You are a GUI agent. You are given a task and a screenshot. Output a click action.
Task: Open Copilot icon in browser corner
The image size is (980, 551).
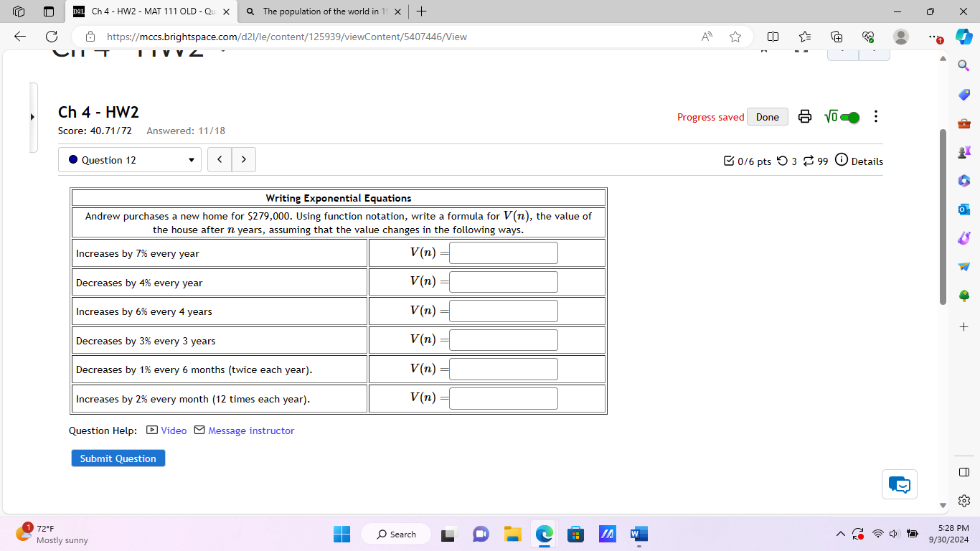963,37
